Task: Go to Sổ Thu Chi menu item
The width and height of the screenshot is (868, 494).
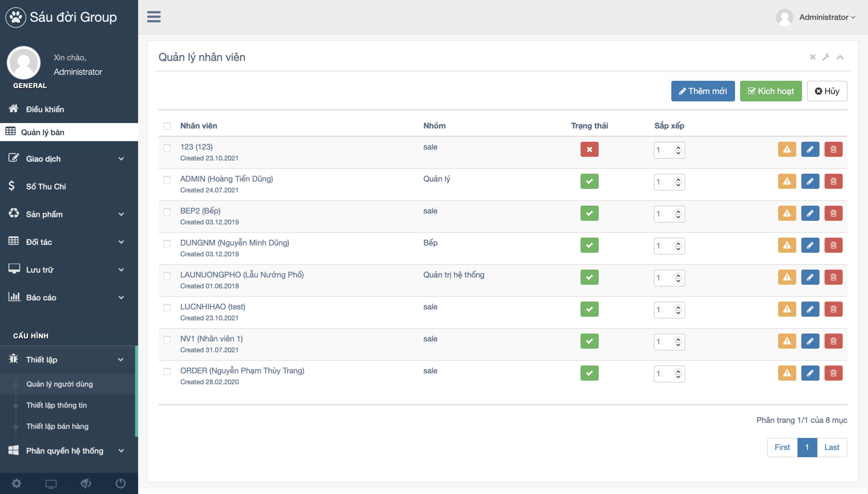Action: 46,186
